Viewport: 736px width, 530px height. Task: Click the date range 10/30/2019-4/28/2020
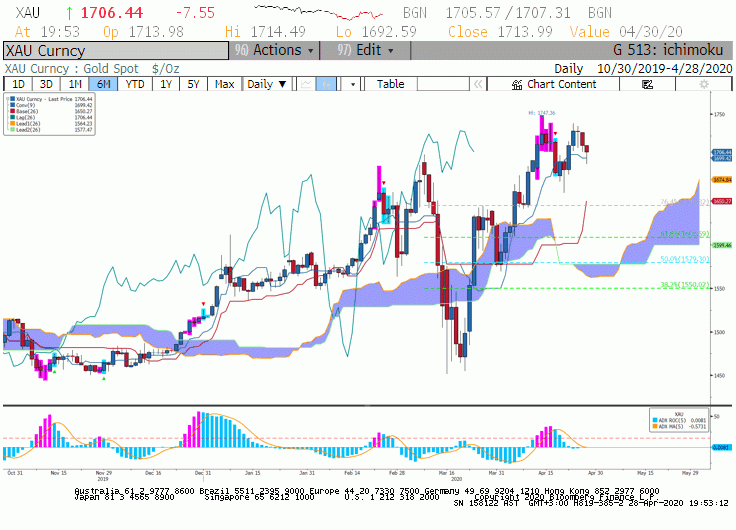coord(664,69)
